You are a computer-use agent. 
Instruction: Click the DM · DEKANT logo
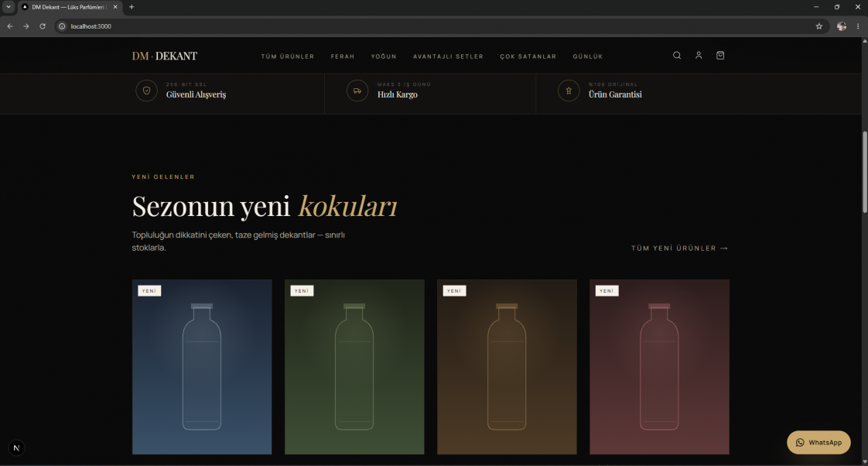(x=165, y=56)
